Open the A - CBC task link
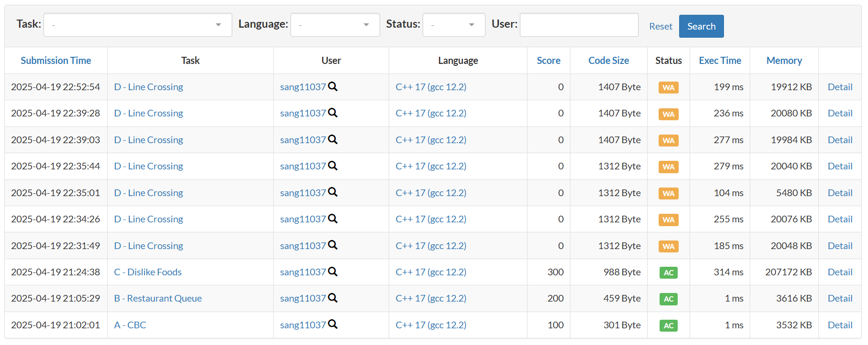The width and height of the screenshot is (868, 345). (130, 325)
